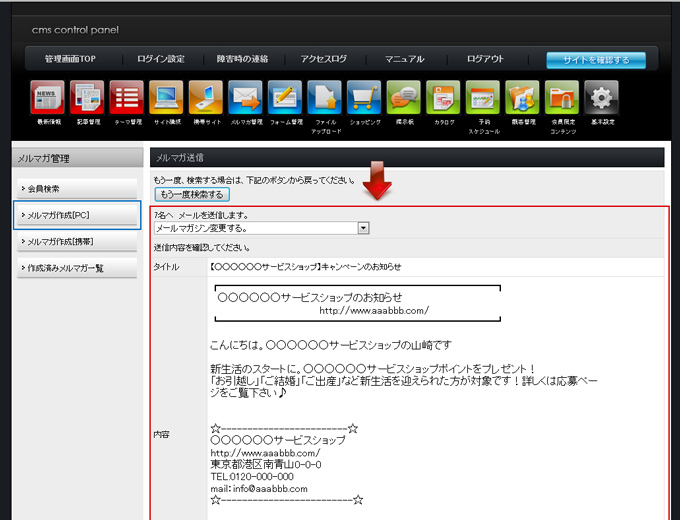The width and height of the screenshot is (680, 520).
Task: Open the 会員限定コンテンツ lock icon
Action: coord(562,98)
